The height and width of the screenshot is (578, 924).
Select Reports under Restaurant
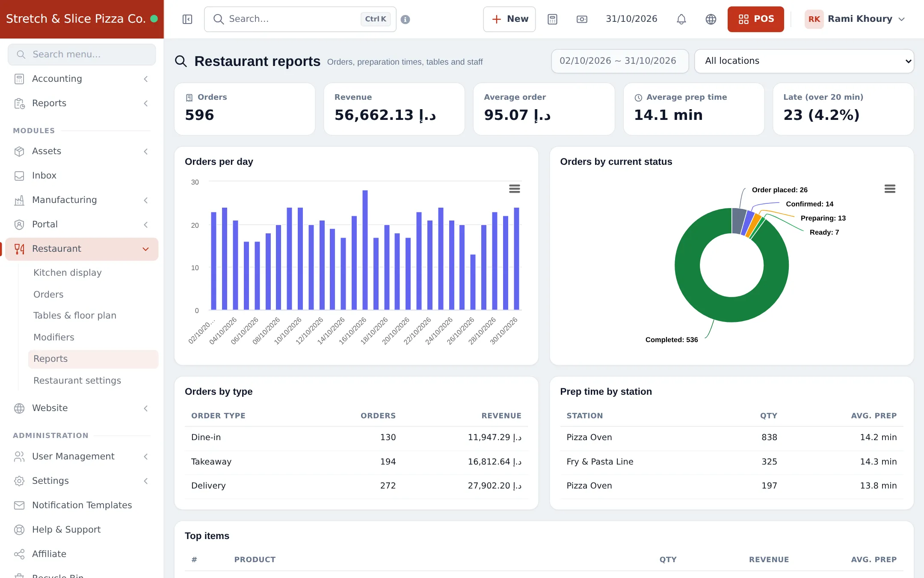(x=93, y=359)
